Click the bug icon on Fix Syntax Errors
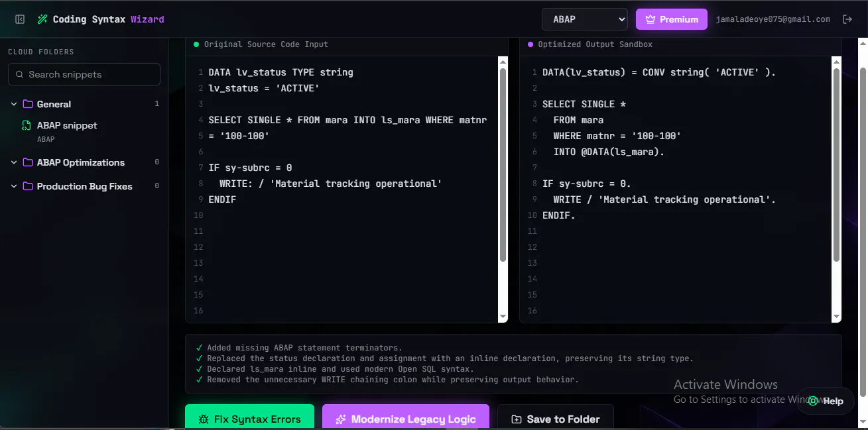Viewport: 868px width, 430px height. [x=204, y=419]
